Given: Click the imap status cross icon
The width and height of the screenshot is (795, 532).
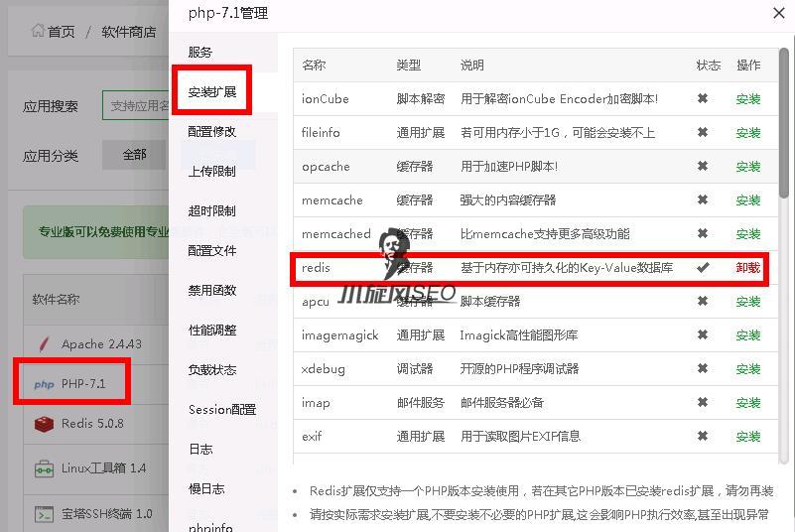Looking at the screenshot, I should coord(703,402).
